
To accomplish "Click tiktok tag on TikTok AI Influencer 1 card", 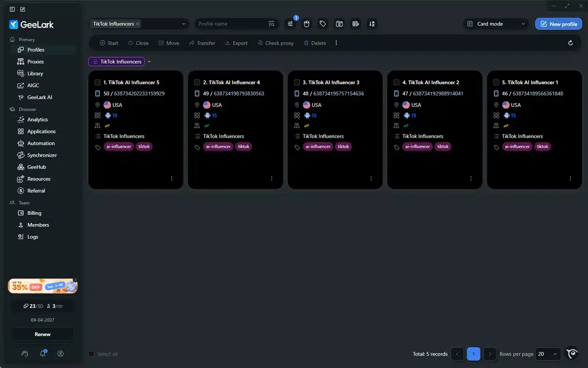I will coord(542,146).
